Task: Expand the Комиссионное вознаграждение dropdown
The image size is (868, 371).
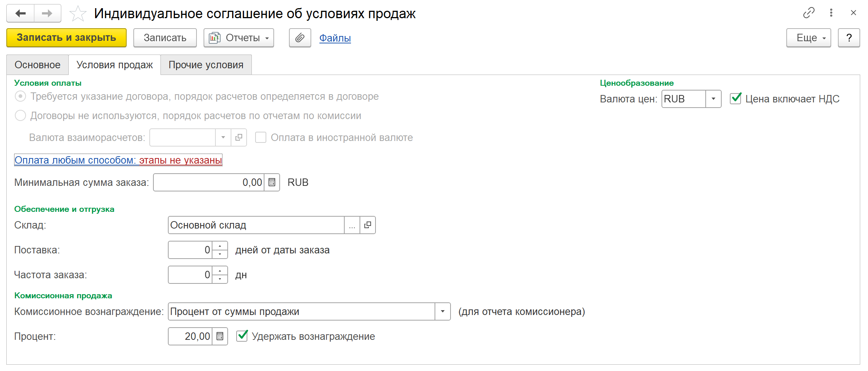Action: (442, 312)
